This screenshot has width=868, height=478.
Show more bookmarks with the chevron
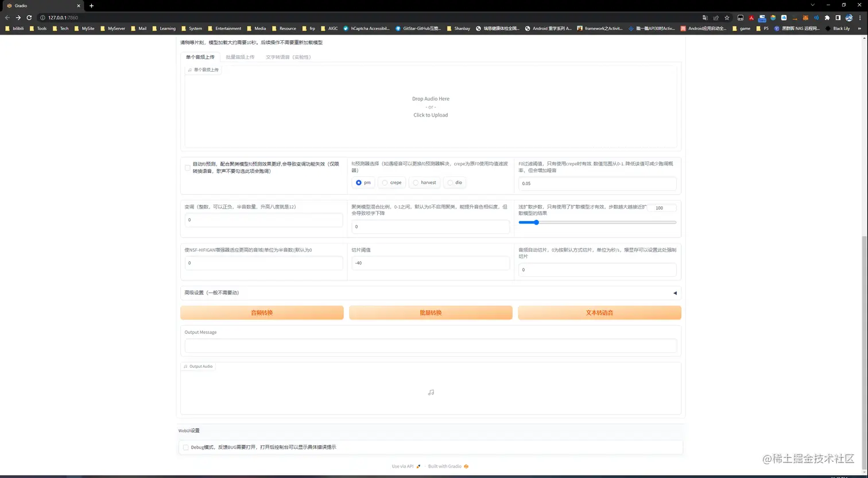coord(859,28)
